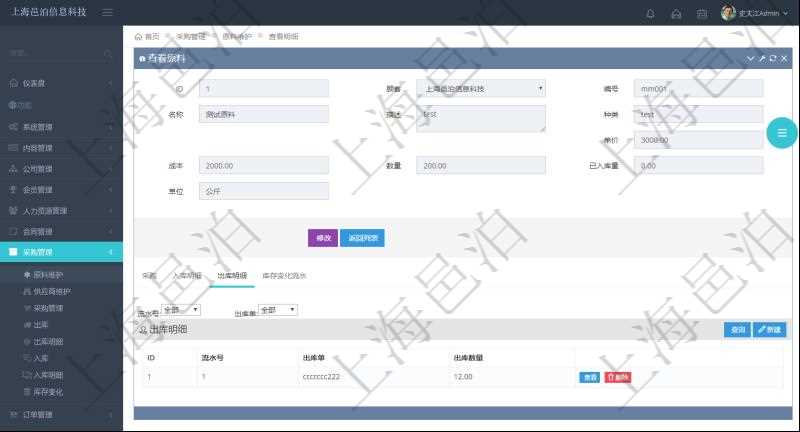Image resolution: width=800 pixels, height=432 pixels.
Task: Click the panel pin icon
Action: pos(762,59)
